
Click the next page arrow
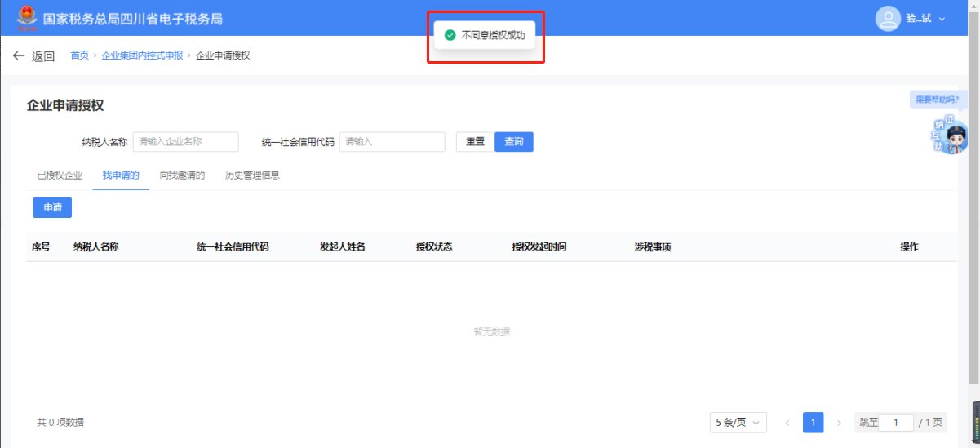tap(839, 422)
